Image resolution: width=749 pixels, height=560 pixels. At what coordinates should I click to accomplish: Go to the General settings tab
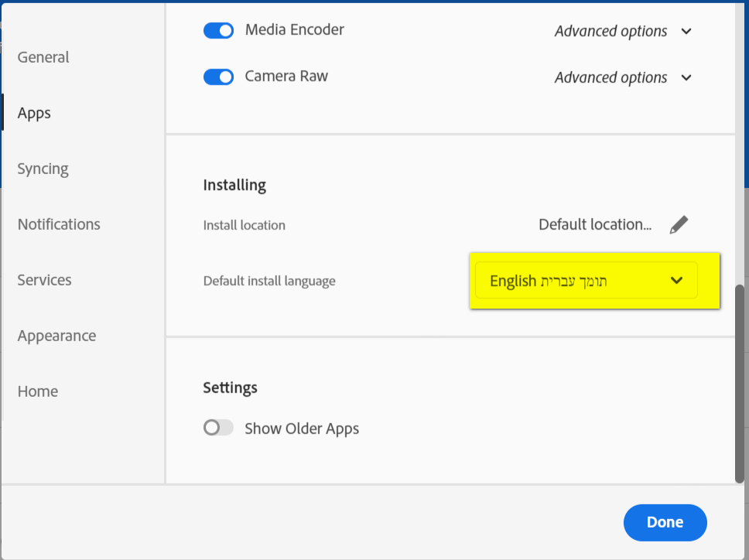pos(43,57)
